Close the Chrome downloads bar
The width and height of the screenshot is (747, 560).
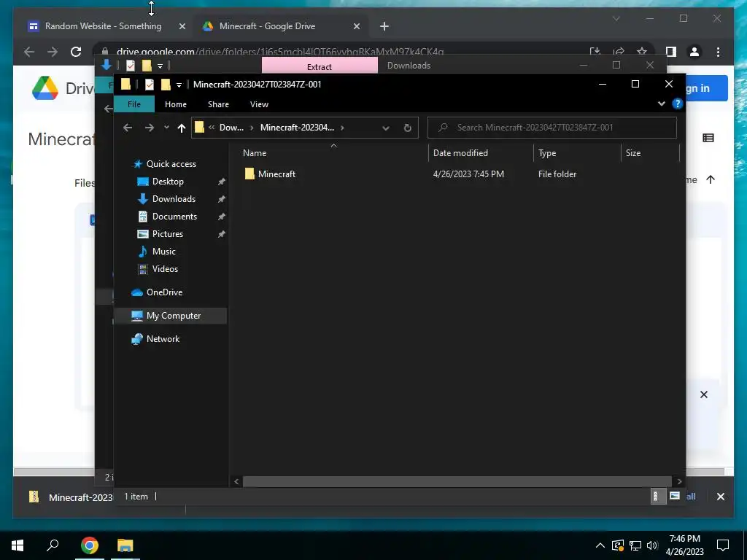point(720,497)
